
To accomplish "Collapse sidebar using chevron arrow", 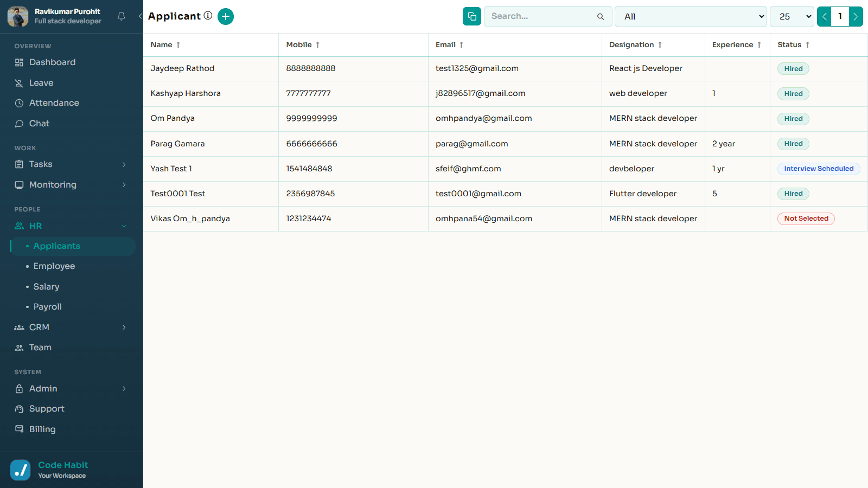I will (x=140, y=16).
